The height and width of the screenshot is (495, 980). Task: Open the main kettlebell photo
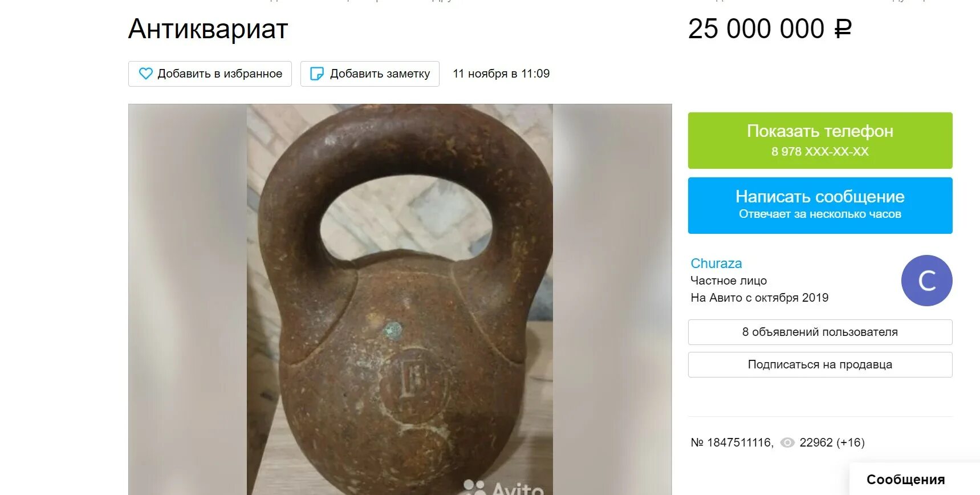[400, 299]
